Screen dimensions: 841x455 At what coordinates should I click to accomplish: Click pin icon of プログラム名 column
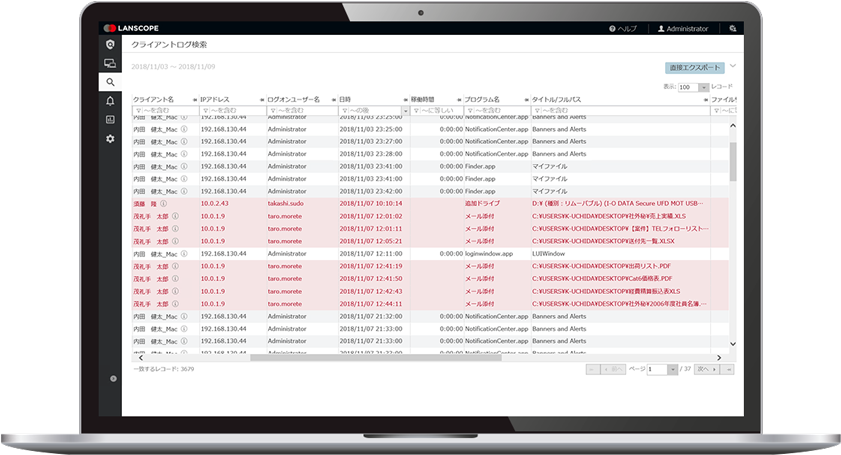coord(527,100)
